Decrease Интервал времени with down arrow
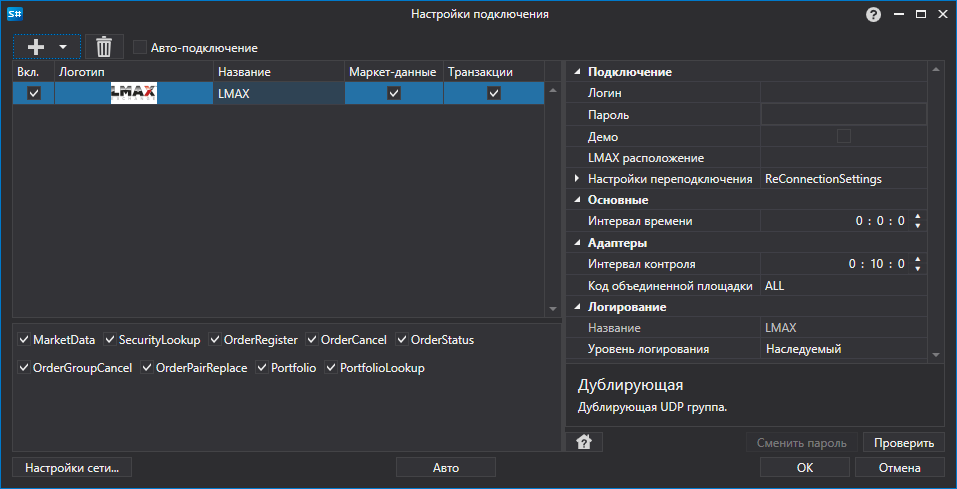Screen dimensions: 957x489 click(917, 226)
